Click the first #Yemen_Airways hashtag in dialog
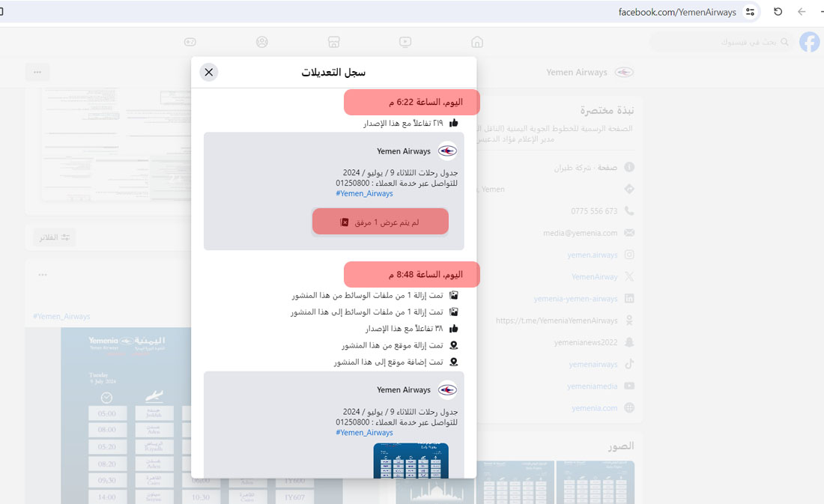This screenshot has width=824, height=504. [364, 193]
